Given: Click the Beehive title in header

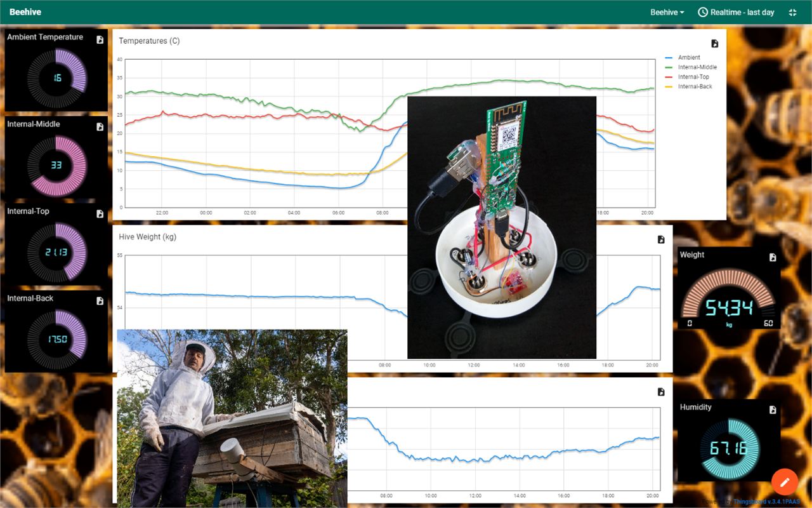Looking at the screenshot, I should [x=25, y=12].
